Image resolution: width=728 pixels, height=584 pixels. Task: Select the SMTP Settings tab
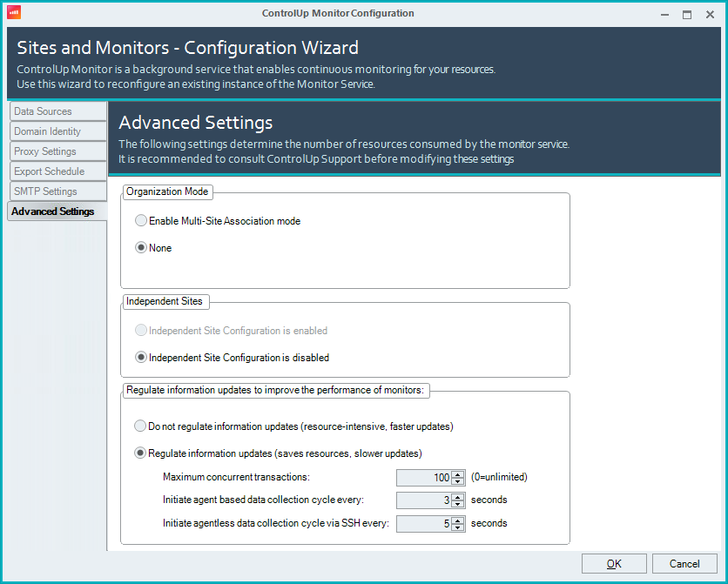point(58,191)
